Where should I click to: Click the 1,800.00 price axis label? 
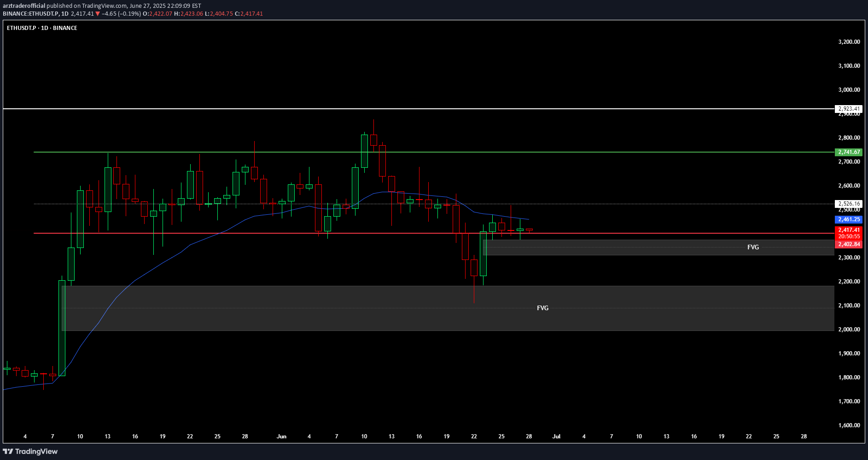[849, 377]
